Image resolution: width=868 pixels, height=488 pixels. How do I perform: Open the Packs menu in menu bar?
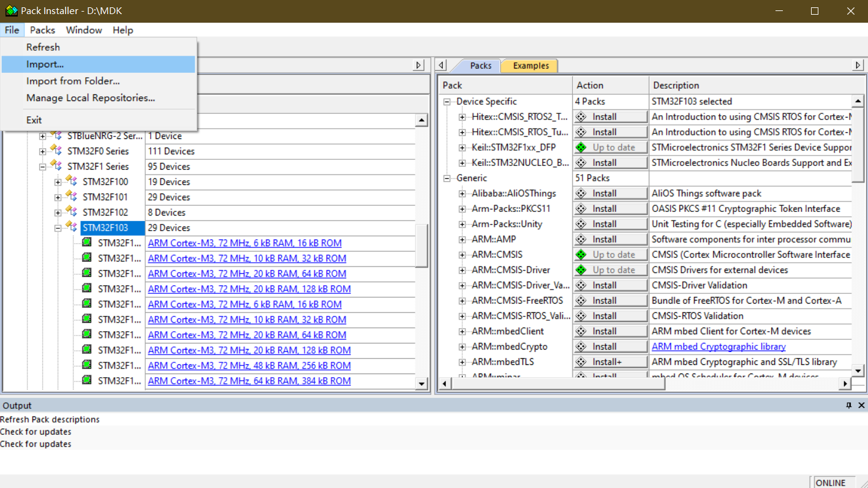(42, 30)
